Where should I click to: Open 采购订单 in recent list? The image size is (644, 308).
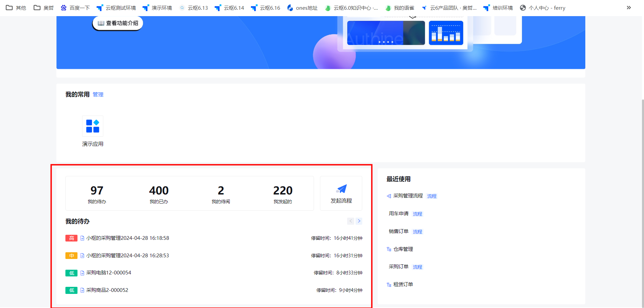(x=398, y=267)
